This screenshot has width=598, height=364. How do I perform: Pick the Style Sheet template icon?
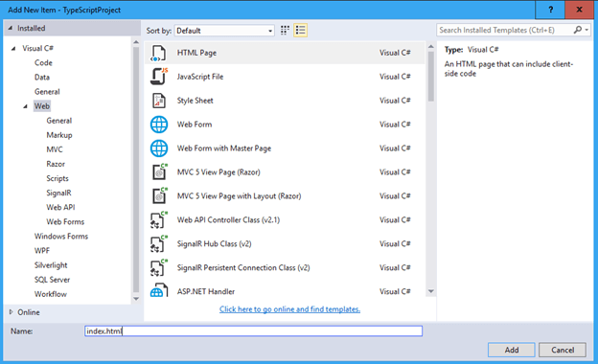pos(159,101)
